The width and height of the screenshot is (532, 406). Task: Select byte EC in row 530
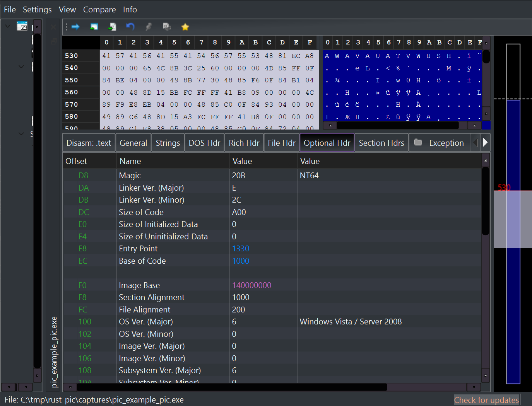[x=296, y=56]
